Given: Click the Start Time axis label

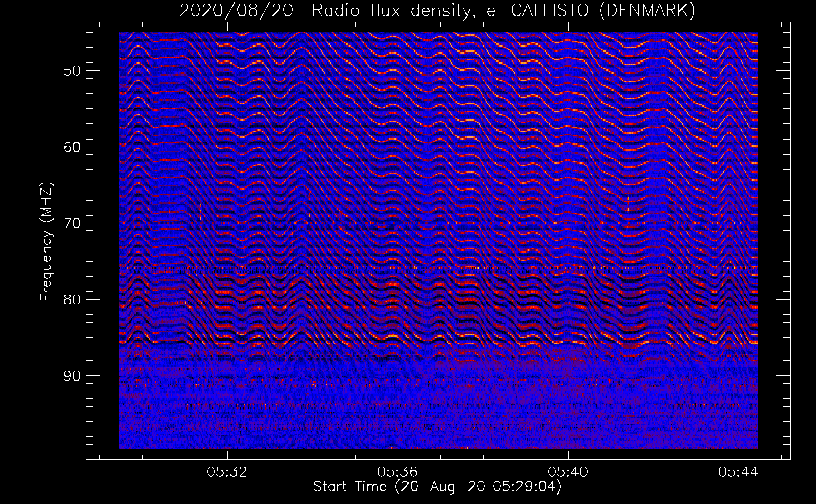Looking at the screenshot, I should [437, 487].
